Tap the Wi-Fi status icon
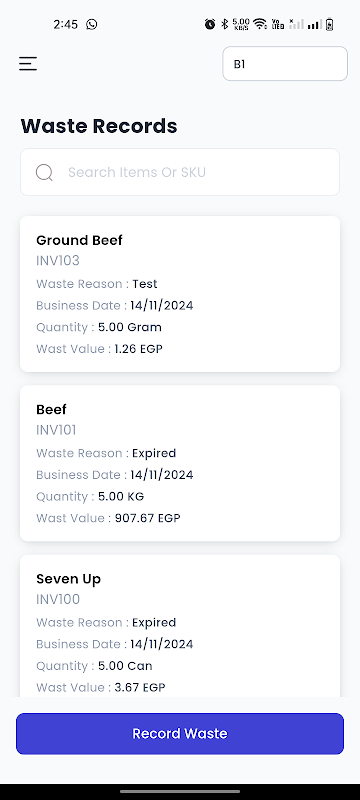Screen dimensions: 360x800 (x=260, y=24)
